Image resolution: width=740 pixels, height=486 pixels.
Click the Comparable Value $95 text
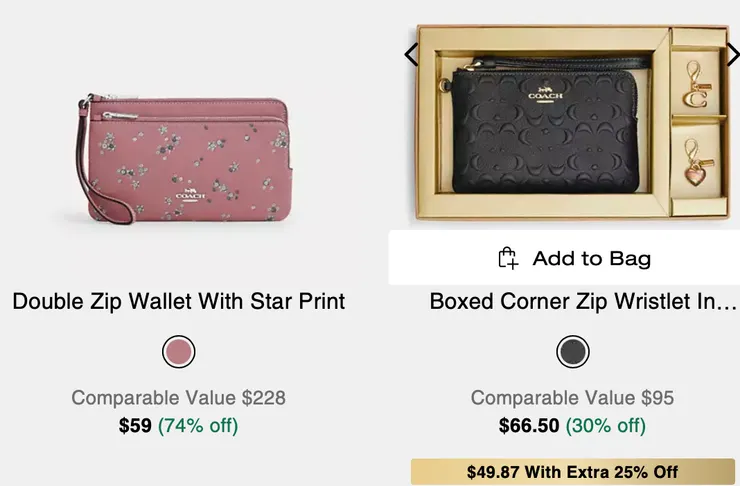[573, 398]
